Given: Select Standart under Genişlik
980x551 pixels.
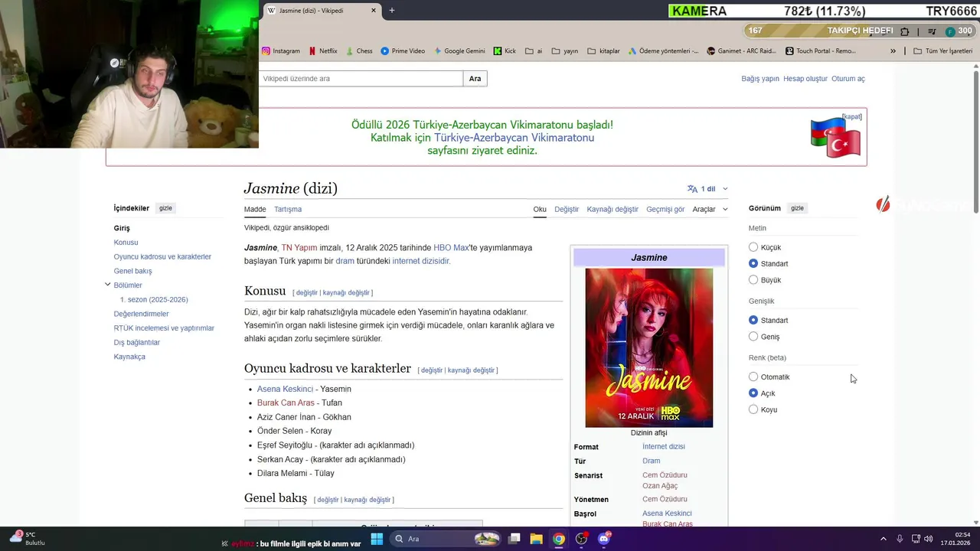Looking at the screenshot, I should 753,320.
